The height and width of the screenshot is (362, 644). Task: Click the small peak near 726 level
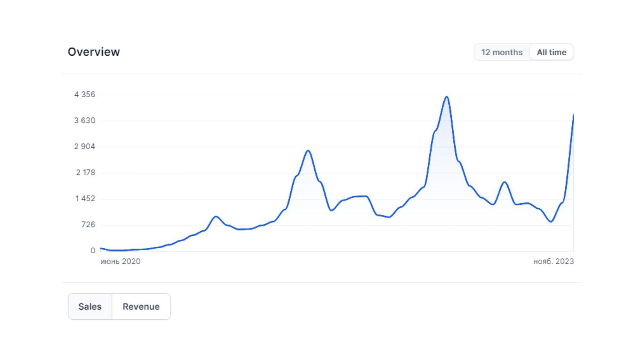click(x=216, y=217)
